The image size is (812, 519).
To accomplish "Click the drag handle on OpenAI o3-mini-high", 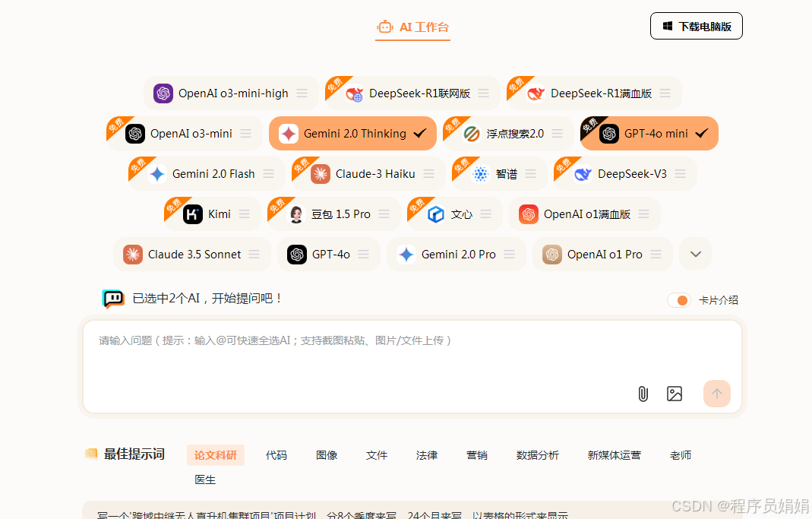I will click(302, 93).
